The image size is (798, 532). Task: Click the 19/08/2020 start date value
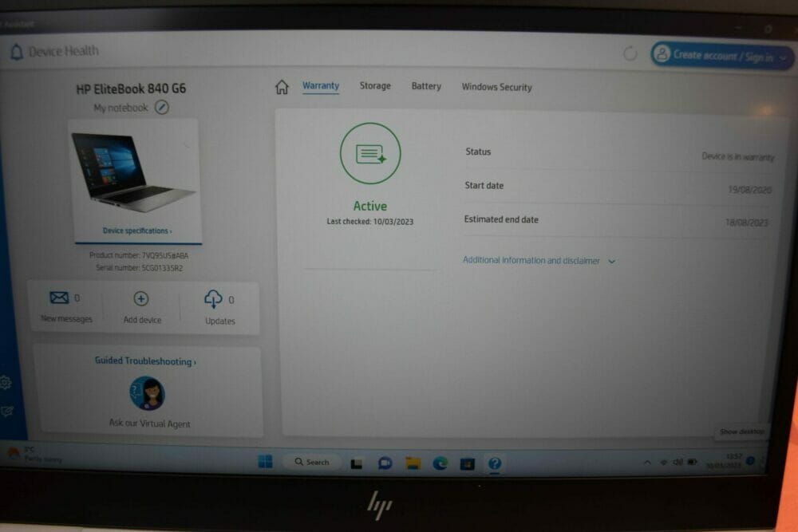click(x=749, y=190)
